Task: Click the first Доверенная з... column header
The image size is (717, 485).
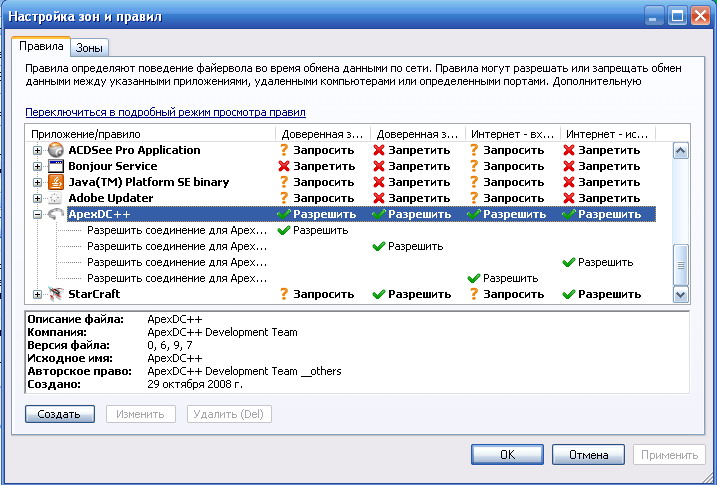Action: coord(323,134)
